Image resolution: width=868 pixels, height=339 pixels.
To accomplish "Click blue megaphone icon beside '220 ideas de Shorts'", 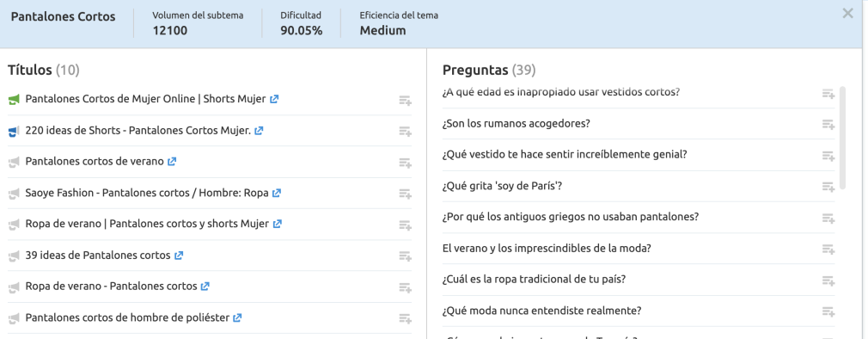I will (x=15, y=132).
